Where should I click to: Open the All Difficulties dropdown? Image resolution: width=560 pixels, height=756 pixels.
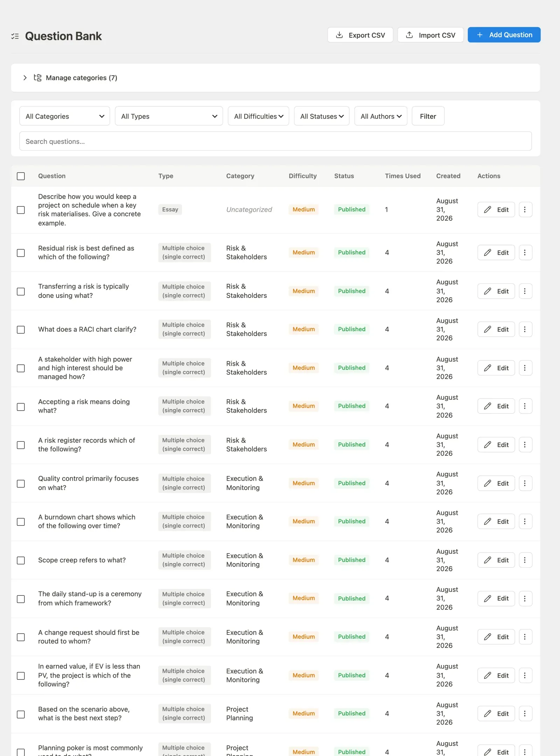click(259, 116)
